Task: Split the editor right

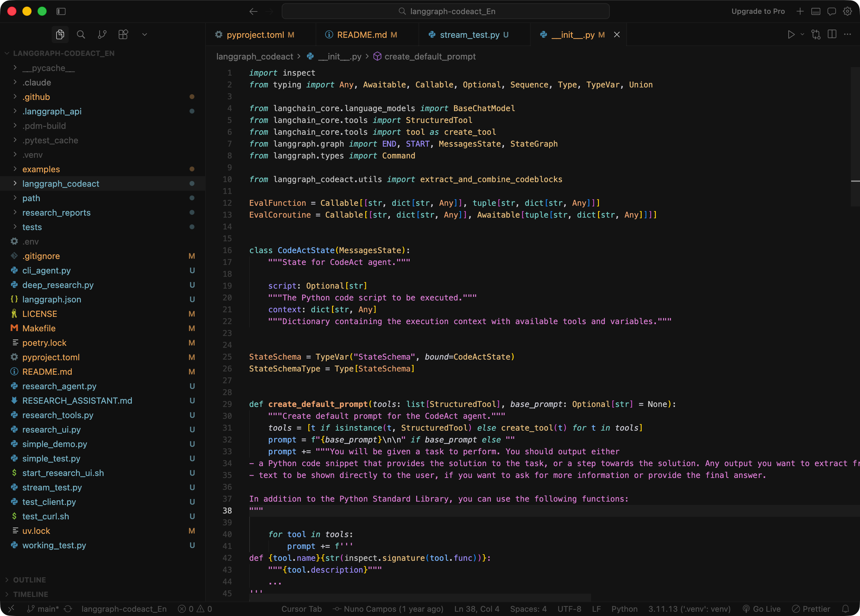Action: [x=832, y=35]
